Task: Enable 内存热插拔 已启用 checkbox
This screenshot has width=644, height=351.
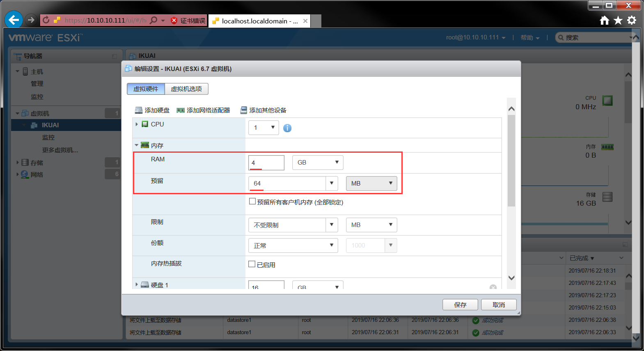Action: (x=252, y=264)
